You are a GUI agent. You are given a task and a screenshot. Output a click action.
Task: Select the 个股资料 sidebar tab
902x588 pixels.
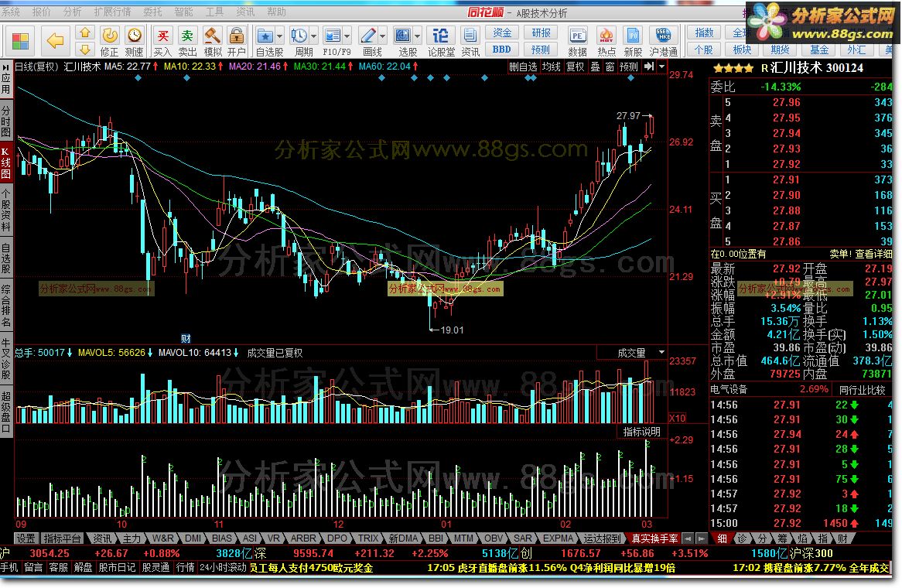[x=5, y=211]
